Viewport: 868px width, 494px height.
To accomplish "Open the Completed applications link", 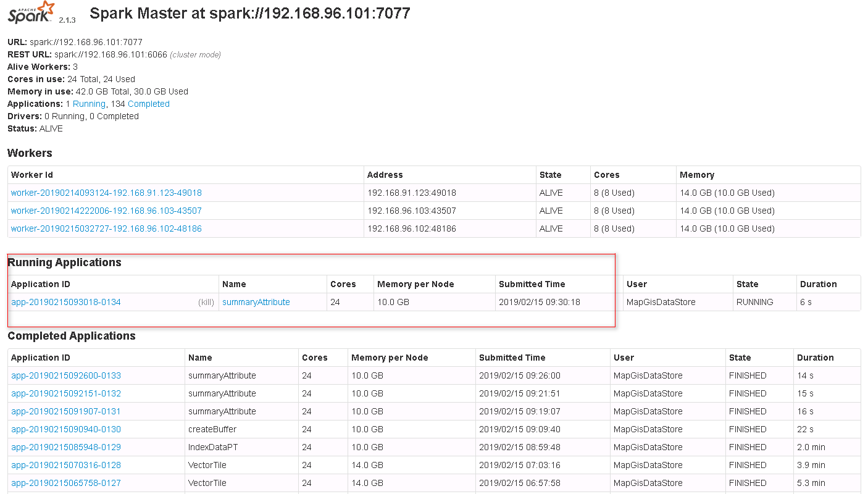I will [x=148, y=104].
